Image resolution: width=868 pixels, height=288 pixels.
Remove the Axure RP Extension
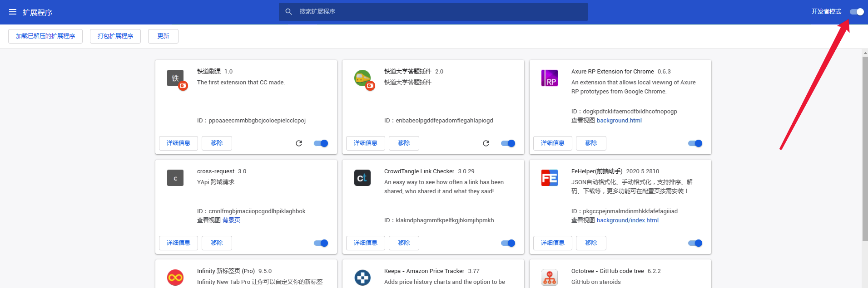(x=591, y=143)
